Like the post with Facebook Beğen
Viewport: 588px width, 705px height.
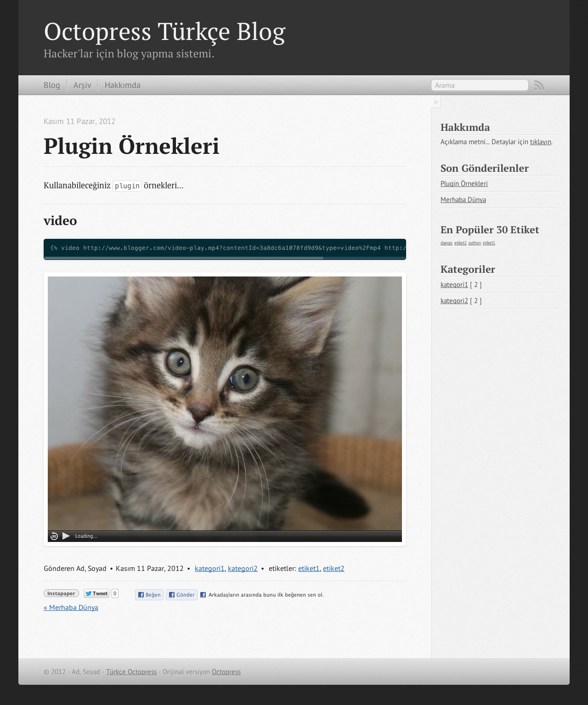(149, 595)
